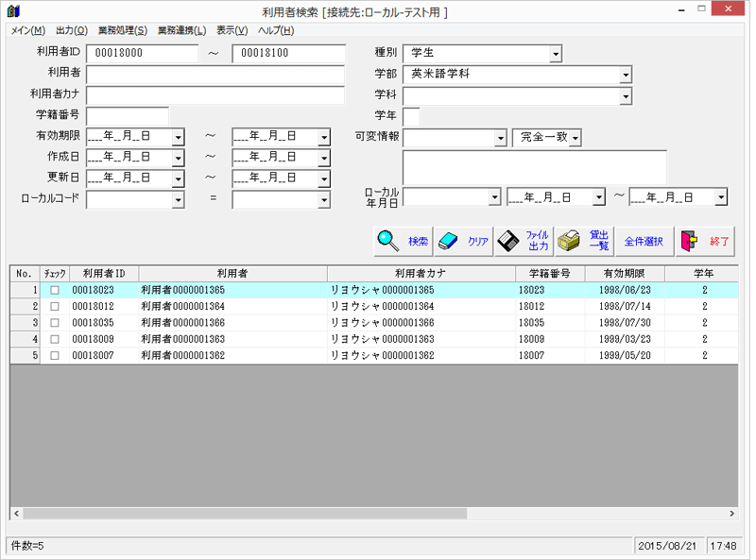Screen dimensions: 756x560
Task: Check the box for user 00018012
Action: tap(55, 307)
